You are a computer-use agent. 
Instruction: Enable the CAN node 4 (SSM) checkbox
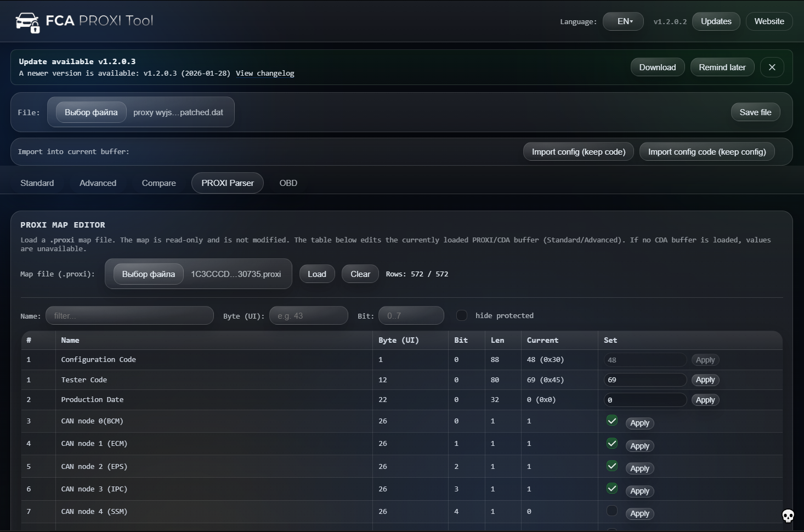coord(612,510)
